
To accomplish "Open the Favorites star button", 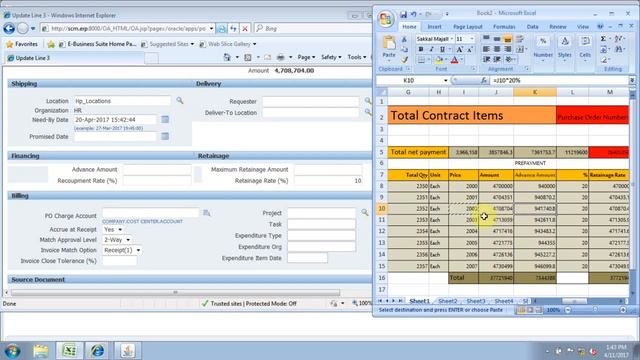I will click(22, 44).
